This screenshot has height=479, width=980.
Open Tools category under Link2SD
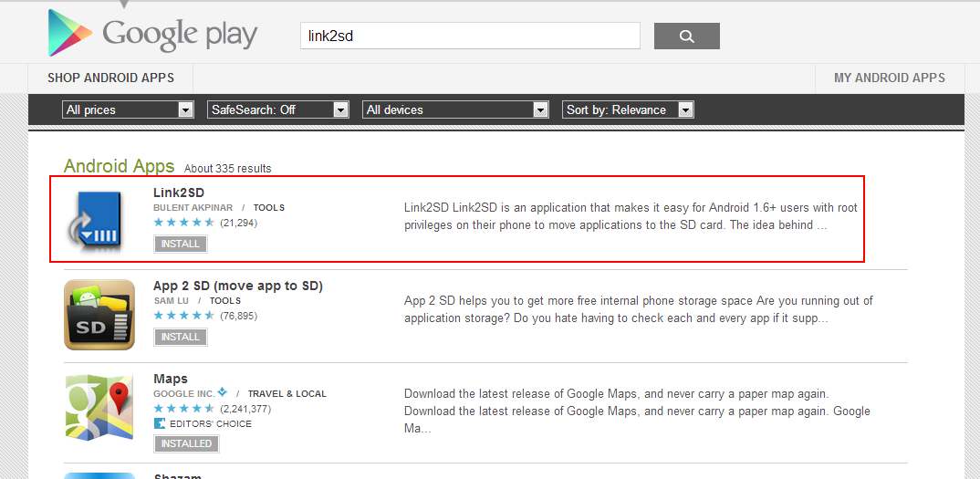click(x=269, y=208)
